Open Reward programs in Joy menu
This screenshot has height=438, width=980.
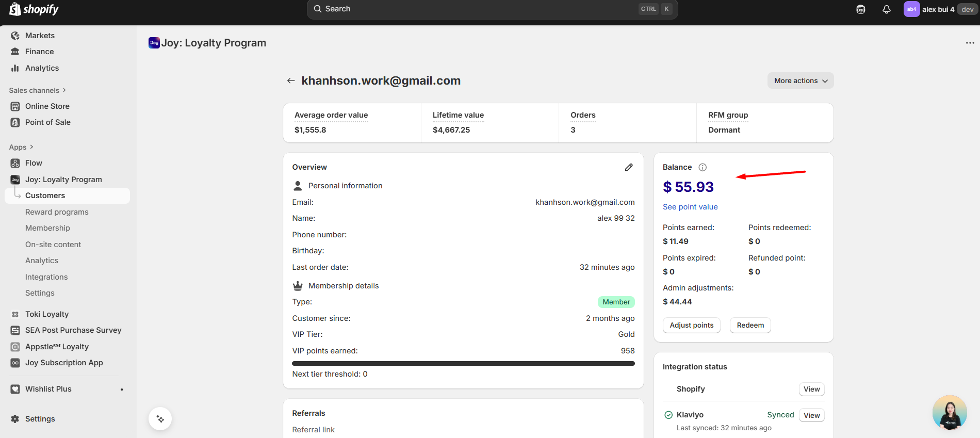[x=57, y=212]
